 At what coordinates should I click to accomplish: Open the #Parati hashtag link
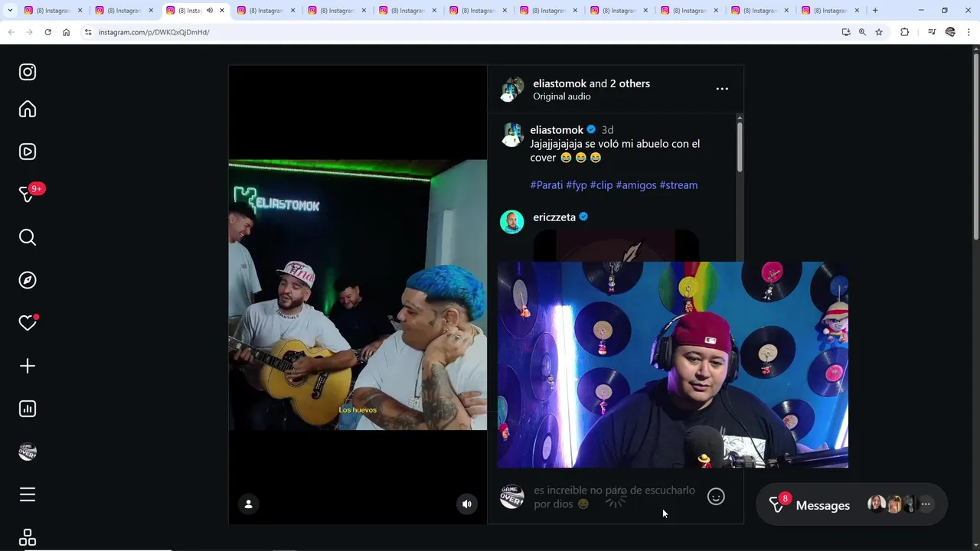(x=547, y=185)
